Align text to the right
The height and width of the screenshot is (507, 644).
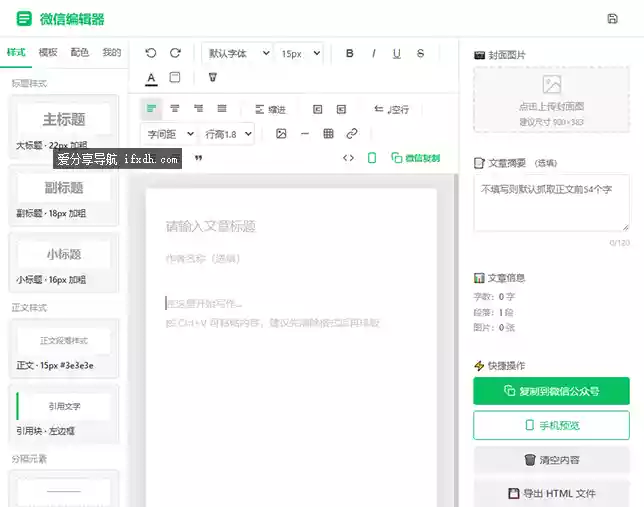click(x=198, y=108)
